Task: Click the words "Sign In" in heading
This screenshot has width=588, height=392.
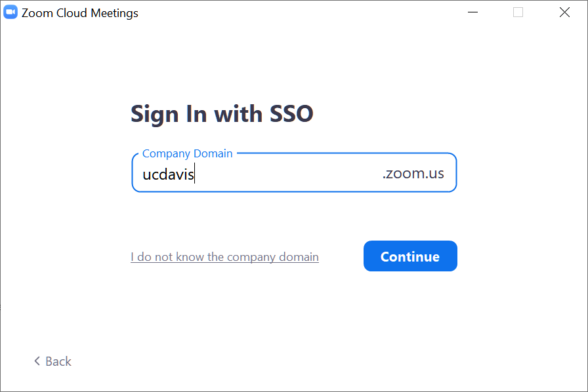Action: click(x=166, y=114)
